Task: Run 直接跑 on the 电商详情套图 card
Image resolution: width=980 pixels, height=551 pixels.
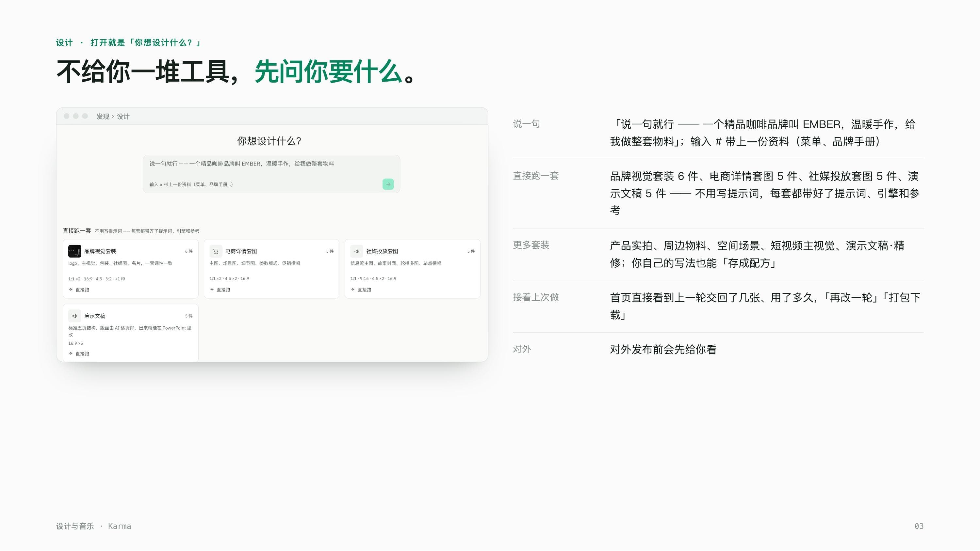Action: [x=220, y=290]
